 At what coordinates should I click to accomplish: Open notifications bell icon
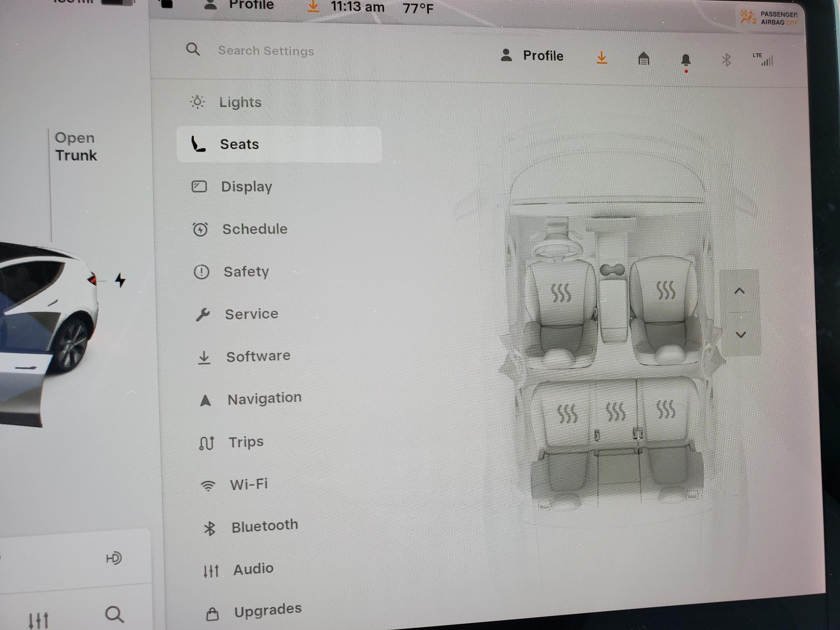tap(685, 61)
